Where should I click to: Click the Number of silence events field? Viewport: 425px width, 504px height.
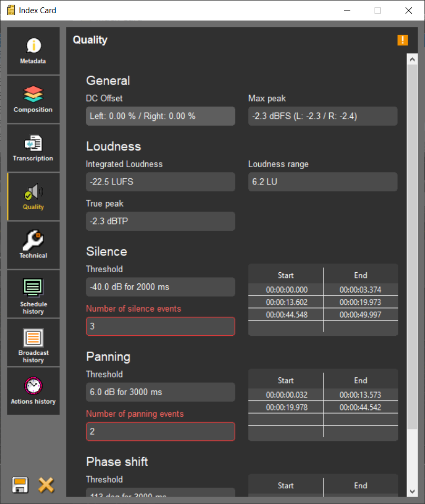pos(160,326)
